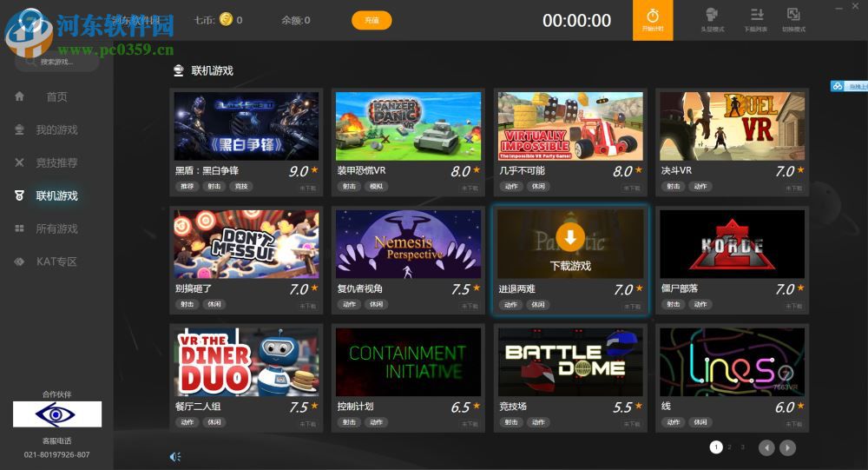Start the timer with 开始计时 button
Image resolution: width=868 pixels, height=470 pixels.
(x=653, y=20)
